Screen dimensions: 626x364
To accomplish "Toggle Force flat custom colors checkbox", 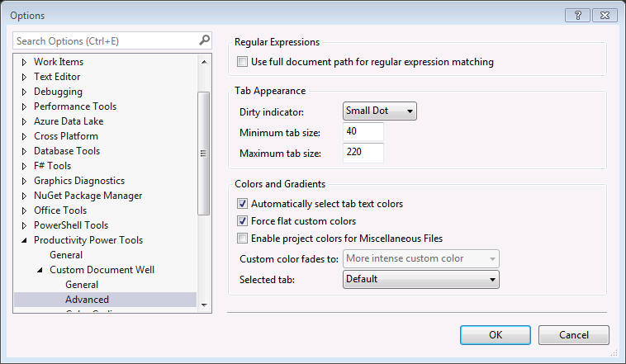I will [x=243, y=221].
